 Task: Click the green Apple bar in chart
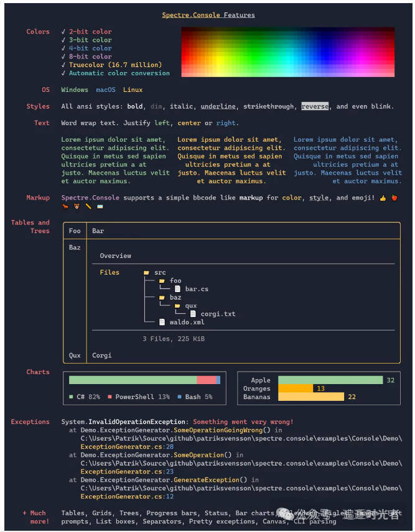pyautogui.click(x=330, y=380)
